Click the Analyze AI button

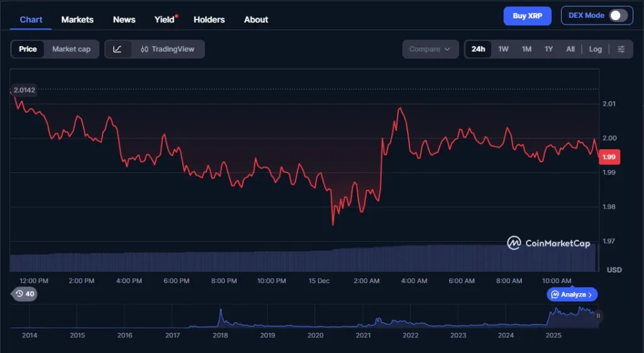tap(572, 294)
